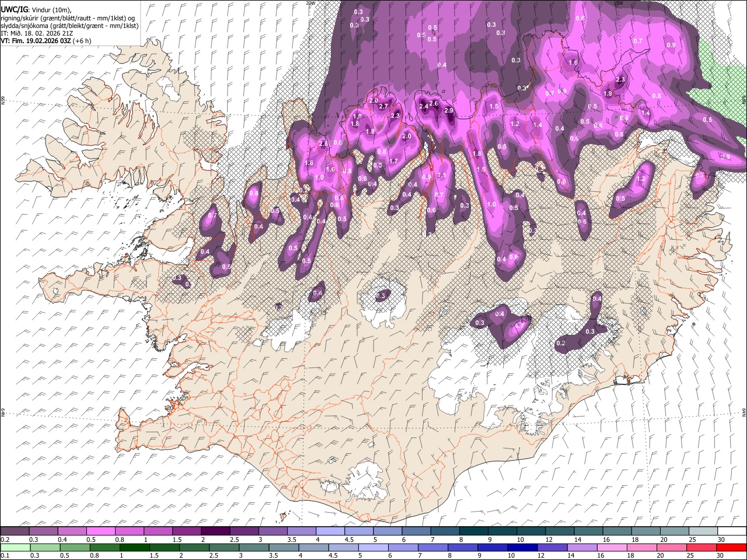Select the 'IT: Mið. 18. 02. 2026 21Z' line

37,34
